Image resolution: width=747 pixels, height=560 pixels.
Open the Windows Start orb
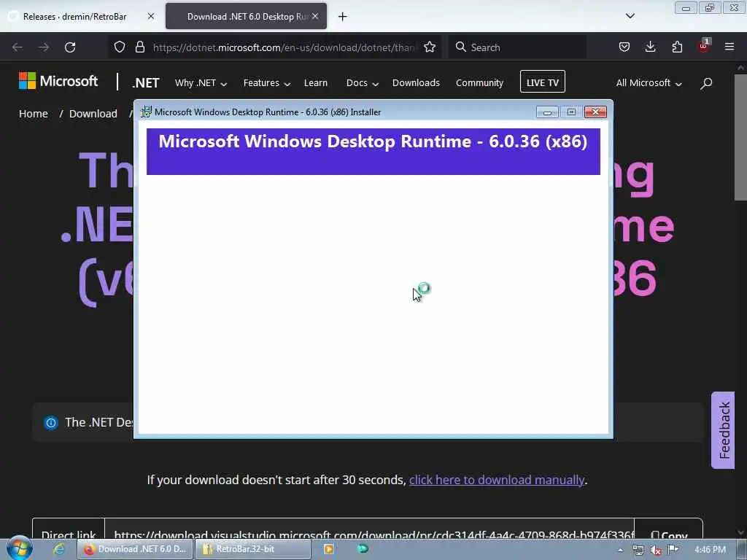pyautogui.click(x=19, y=548)
